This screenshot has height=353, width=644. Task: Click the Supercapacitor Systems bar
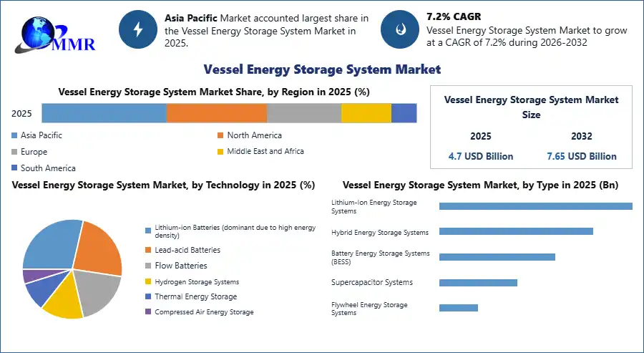pyautogui.click(x=478, y=283)
